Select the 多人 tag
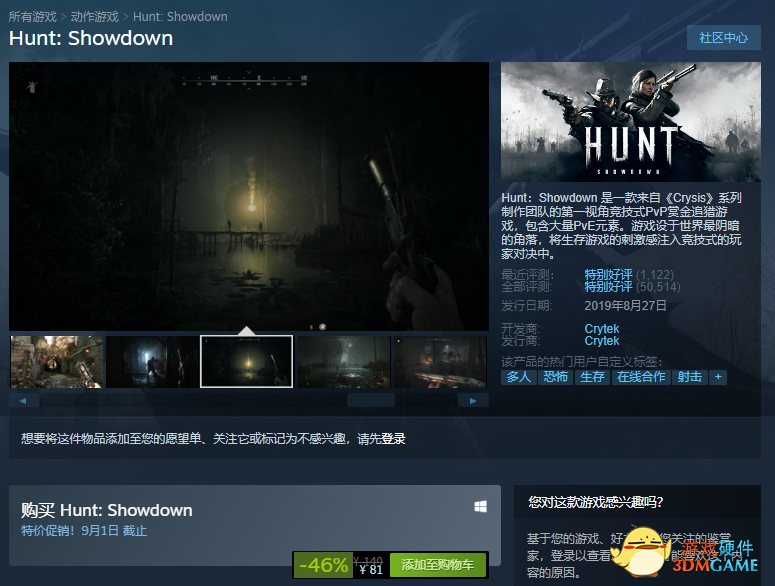Image resolution: width=775 pixels, height=586 pixels. tap(518, 377)
